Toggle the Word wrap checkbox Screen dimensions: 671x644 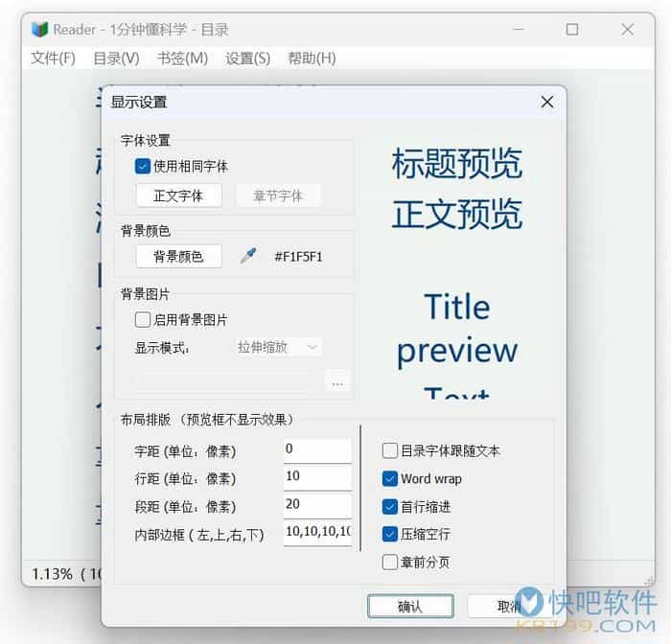tap(390, 478)
